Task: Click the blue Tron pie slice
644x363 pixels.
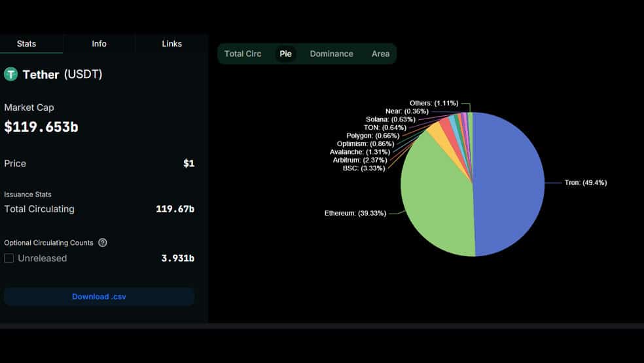Action: (509, 185)
